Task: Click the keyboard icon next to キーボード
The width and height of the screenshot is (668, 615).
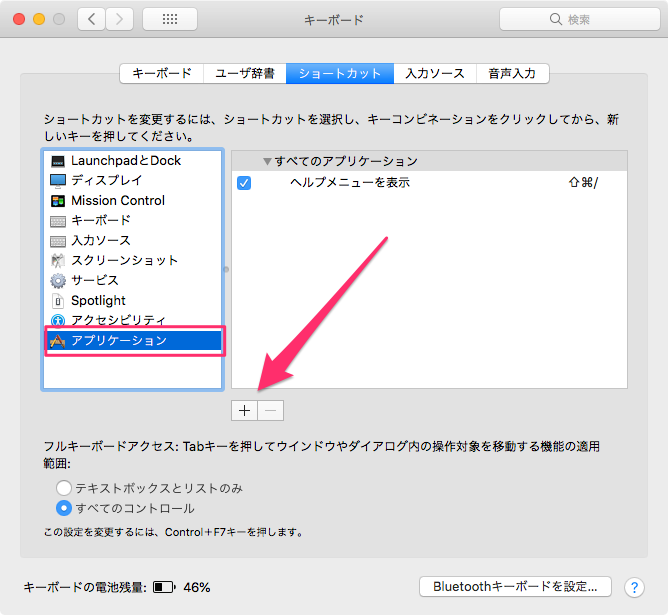Action: [x=58, y=221]
